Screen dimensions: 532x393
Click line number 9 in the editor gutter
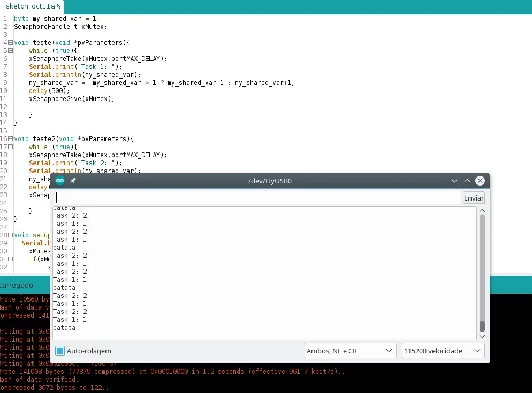(x=5, y=83)
